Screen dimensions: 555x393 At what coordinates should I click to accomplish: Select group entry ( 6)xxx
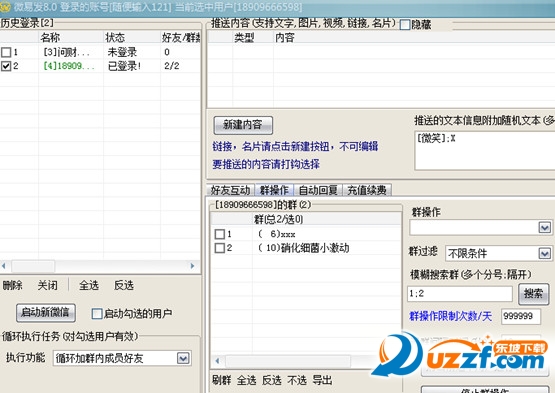(276, 234)
